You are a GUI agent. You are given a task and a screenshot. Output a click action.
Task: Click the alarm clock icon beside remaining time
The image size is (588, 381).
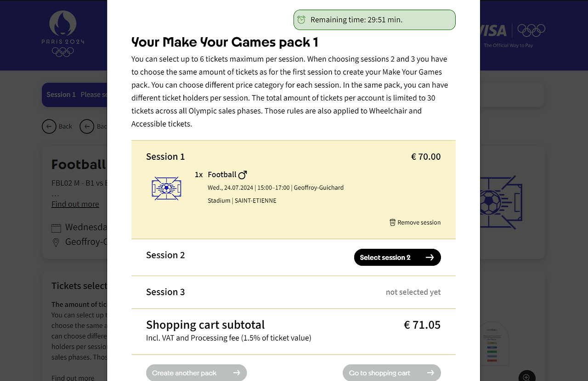click(x=301, y=20)
